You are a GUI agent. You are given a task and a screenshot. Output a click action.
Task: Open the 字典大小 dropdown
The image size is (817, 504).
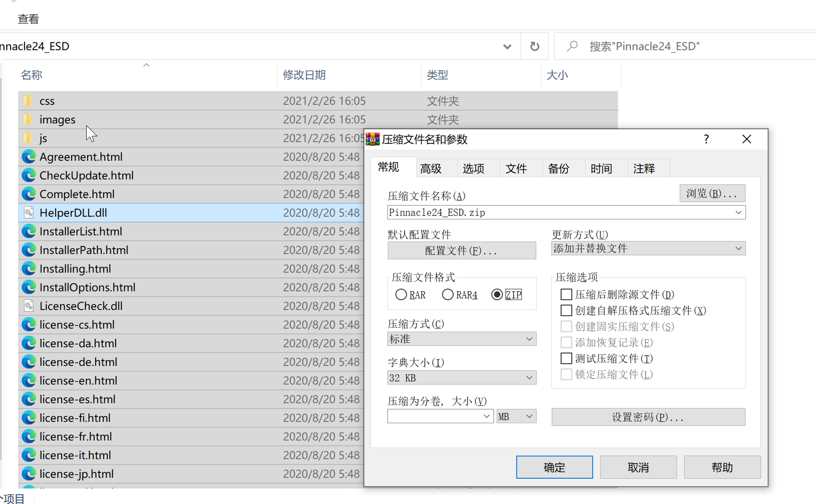pyautogui.click(x=529, y=378)
